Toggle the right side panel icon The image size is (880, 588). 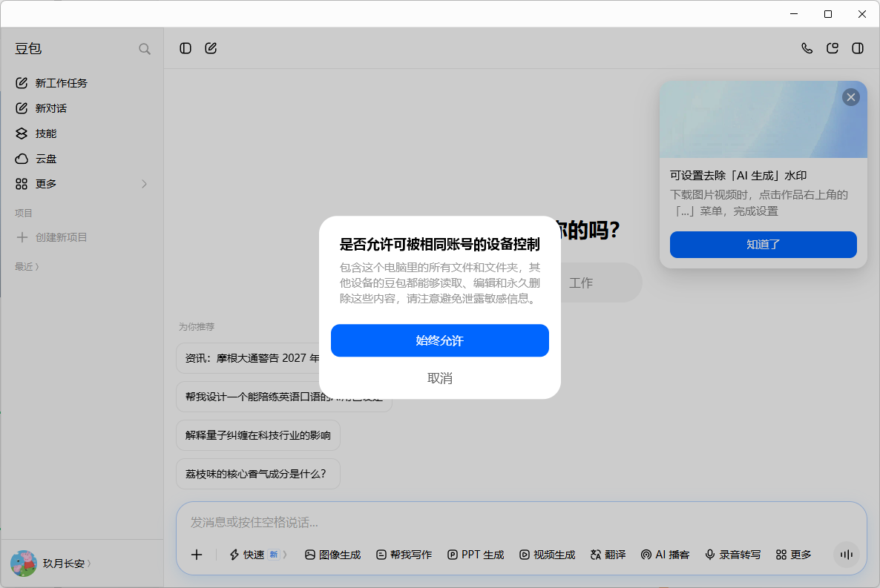click(x=858, y=48)
